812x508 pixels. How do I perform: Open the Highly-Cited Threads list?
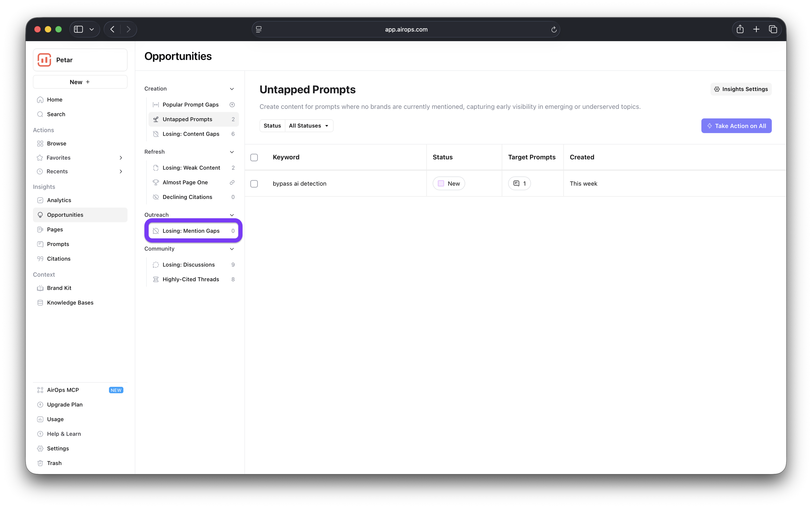[x=191, y=279]
